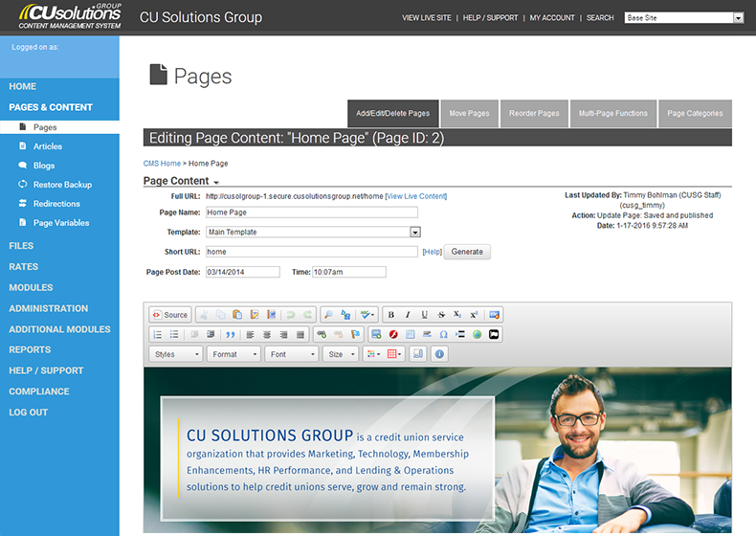Image resolution: width=756 pixels, height=536 pixels.
Task: Toggle Superscript formatting
Action: tap(474, 315)
